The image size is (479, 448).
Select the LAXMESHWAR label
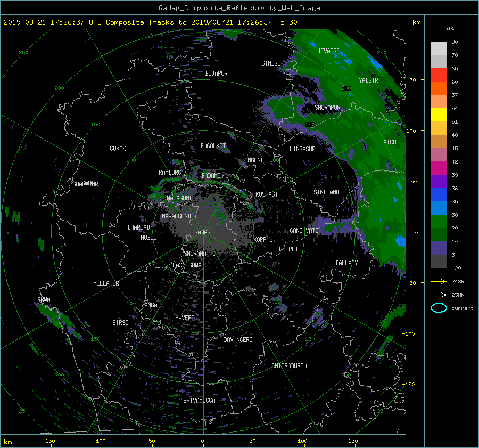(x=188, y=265)
